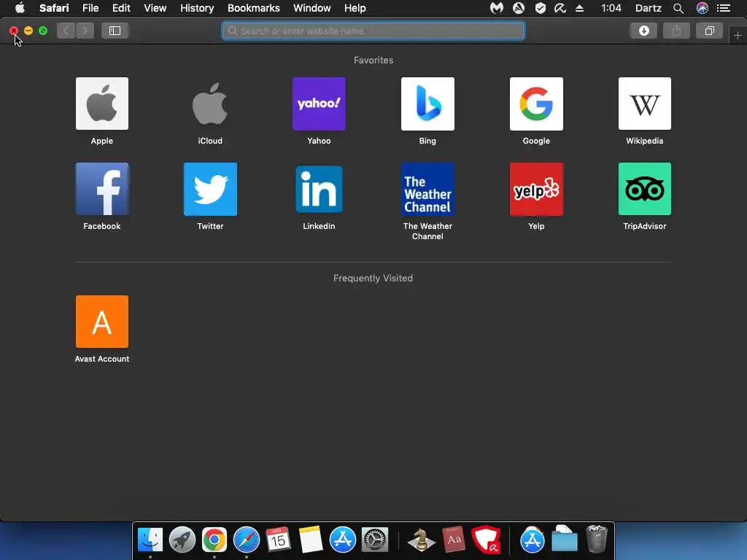Click the 1:04 clock in menu bar
The width and height of the screenshot is (747, 560).
click(611, 8)
